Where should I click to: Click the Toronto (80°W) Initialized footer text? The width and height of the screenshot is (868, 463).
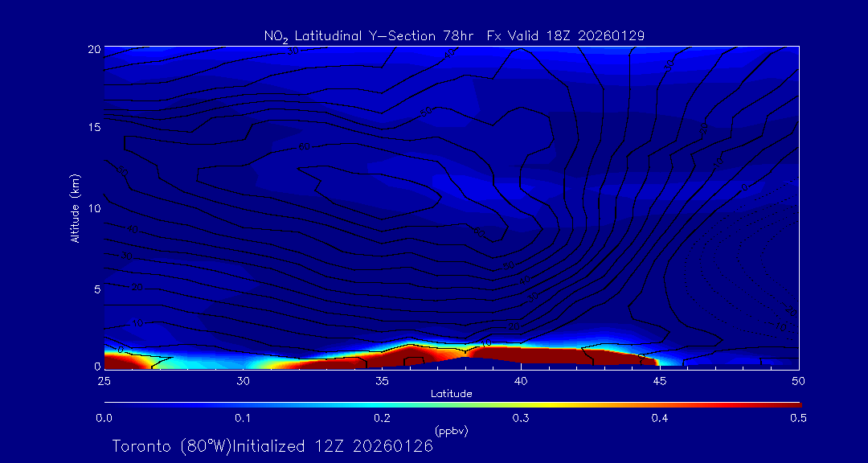272,446
